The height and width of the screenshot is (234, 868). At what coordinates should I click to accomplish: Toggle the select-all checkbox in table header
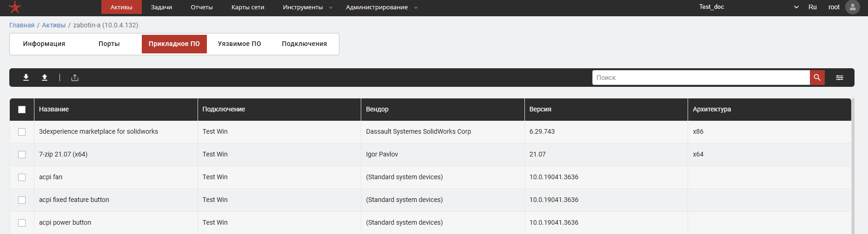click(x=22, y=110)
